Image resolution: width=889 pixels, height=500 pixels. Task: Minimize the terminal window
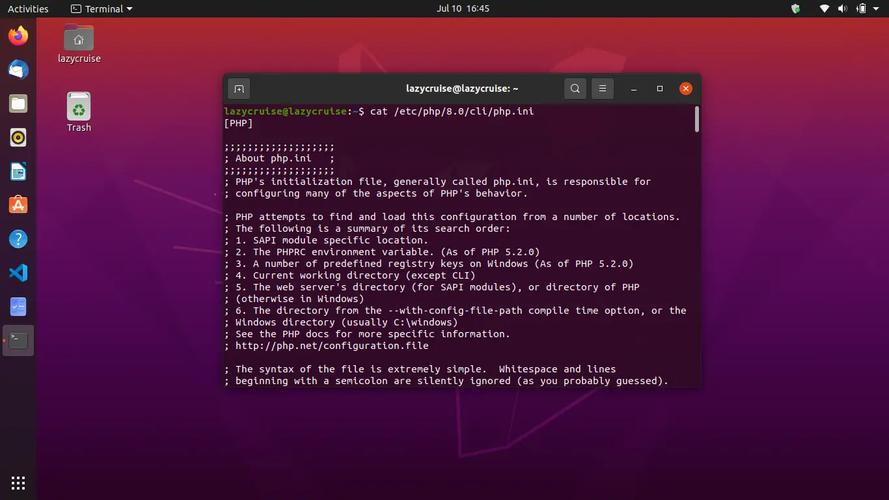pos(634,89)
